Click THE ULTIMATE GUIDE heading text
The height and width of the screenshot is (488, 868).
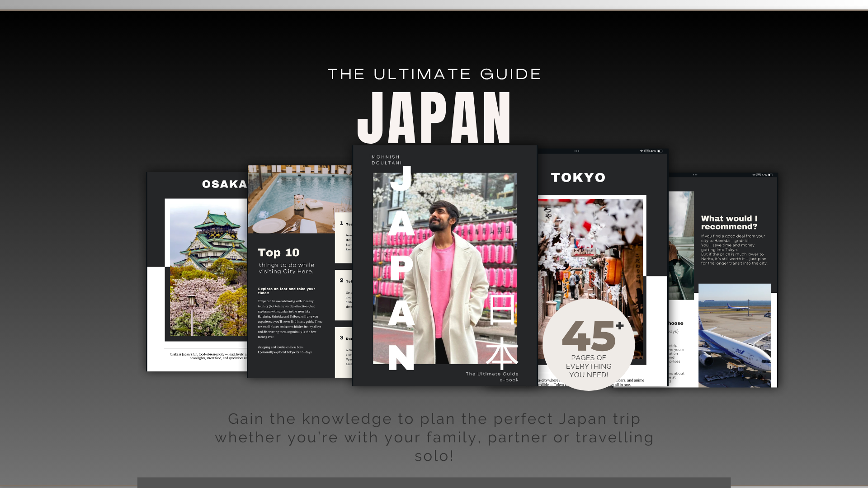click(x=434, y=74)
